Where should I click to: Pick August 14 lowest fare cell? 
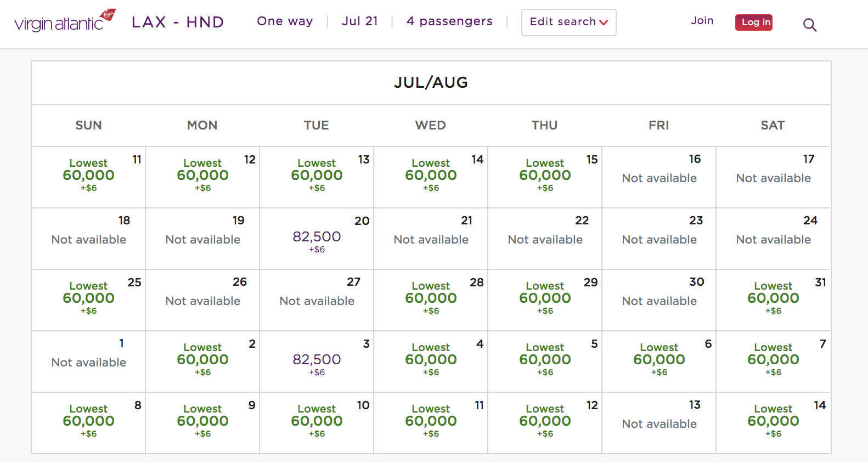[773, 421]
